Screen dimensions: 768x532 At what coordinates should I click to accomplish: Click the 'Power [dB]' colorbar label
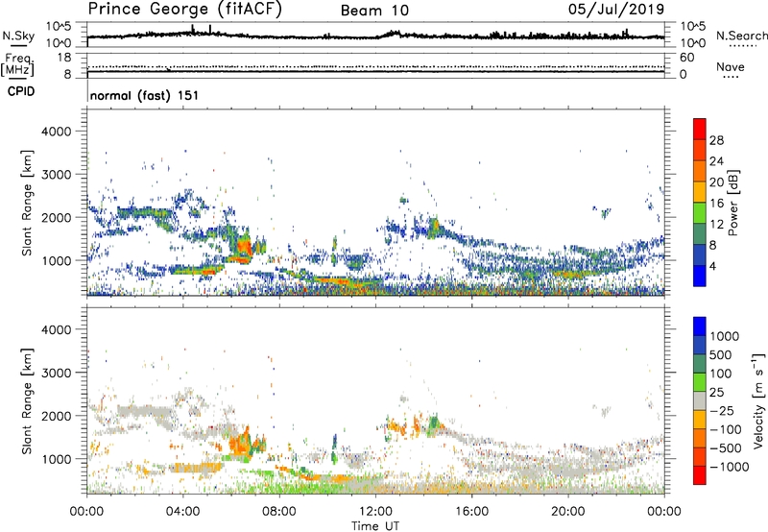coord(732,203)
